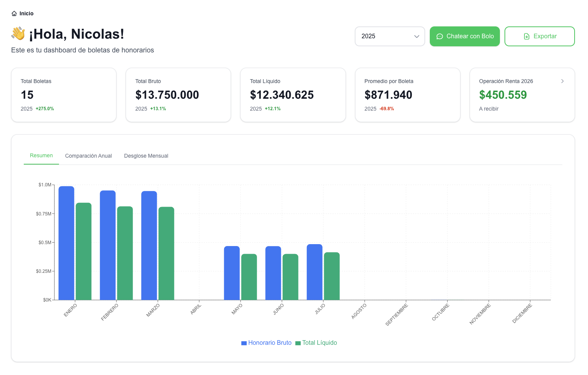Click the chat bubble icon on Chatear con Bolo
588x375 pixels.
(x=440, y=36)
